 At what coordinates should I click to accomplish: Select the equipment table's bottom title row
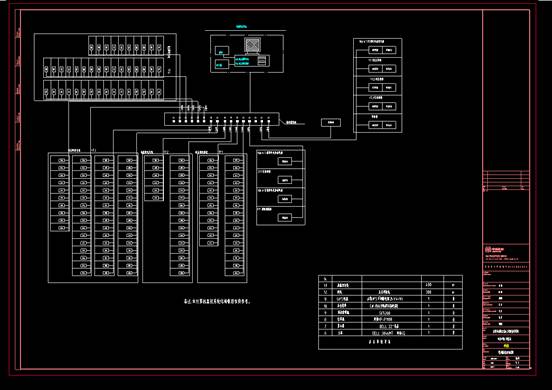390,342
